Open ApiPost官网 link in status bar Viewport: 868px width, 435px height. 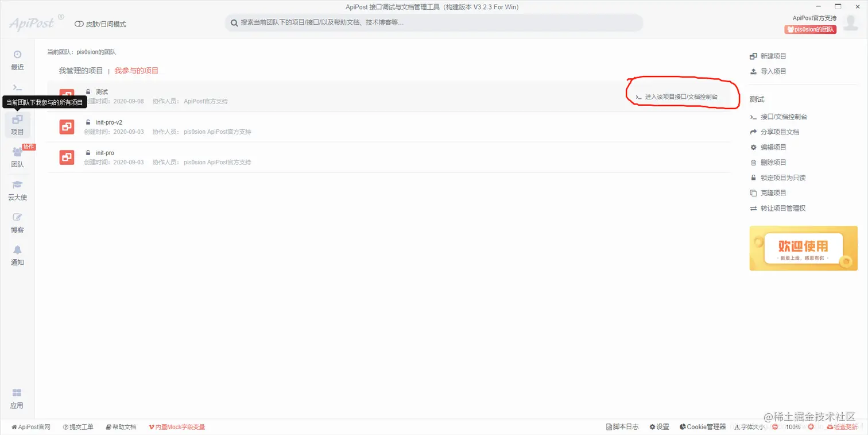31,427
